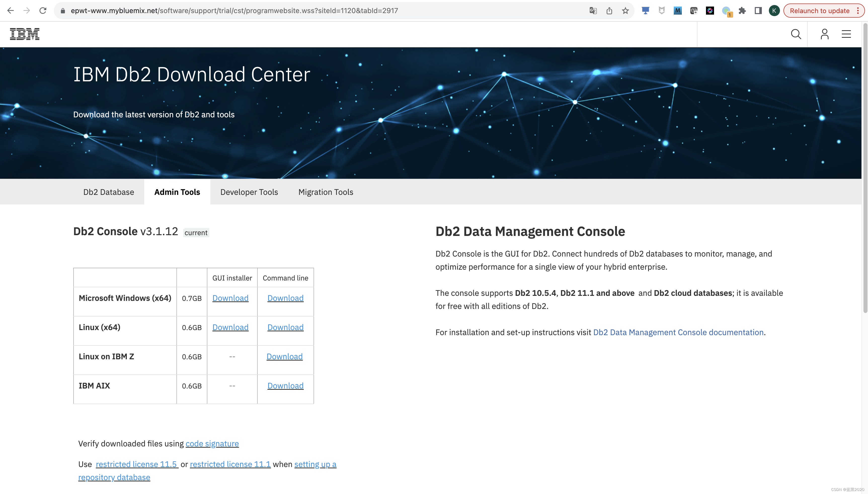The image size is (868, 494).
Task: Open the code signature link
Action: click(212, 443)
